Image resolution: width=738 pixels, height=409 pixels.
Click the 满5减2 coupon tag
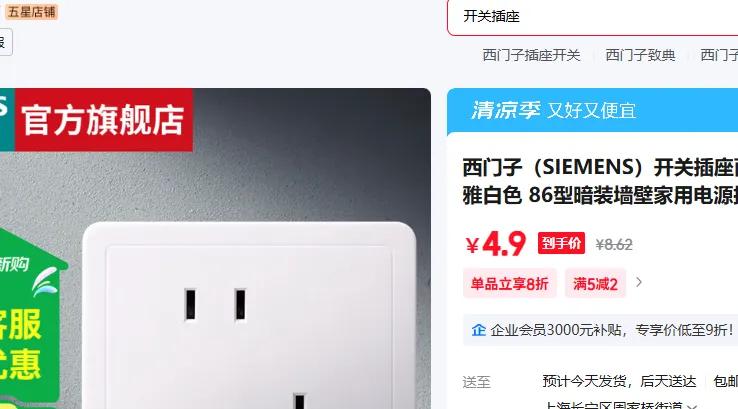point(595,283)
